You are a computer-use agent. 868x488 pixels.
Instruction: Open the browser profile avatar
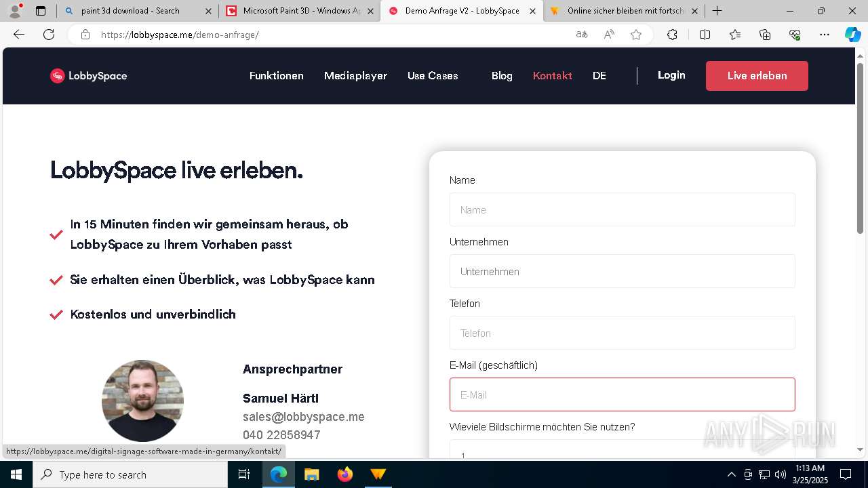click(x=14, y=11)
